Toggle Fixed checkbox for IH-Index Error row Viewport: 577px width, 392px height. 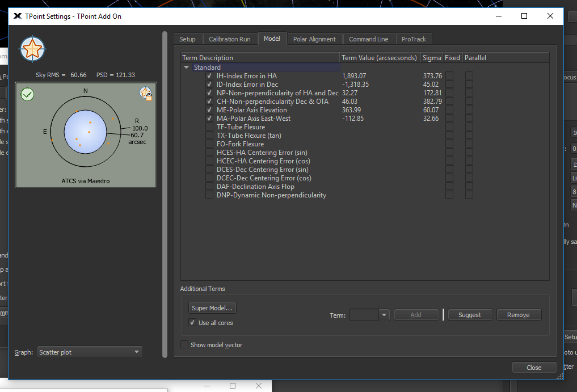coord(449,75)
